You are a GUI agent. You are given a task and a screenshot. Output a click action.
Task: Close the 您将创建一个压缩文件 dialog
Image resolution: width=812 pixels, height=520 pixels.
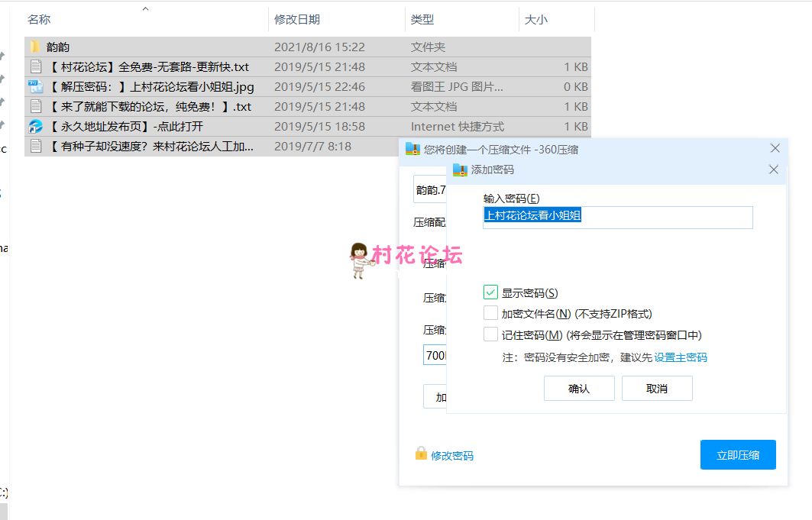[x=775, y=148]
